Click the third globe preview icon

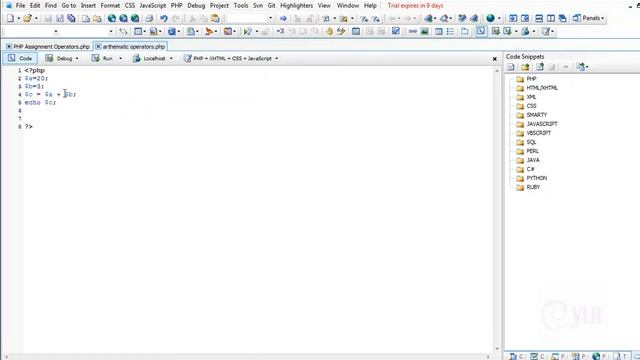(135, 18)
